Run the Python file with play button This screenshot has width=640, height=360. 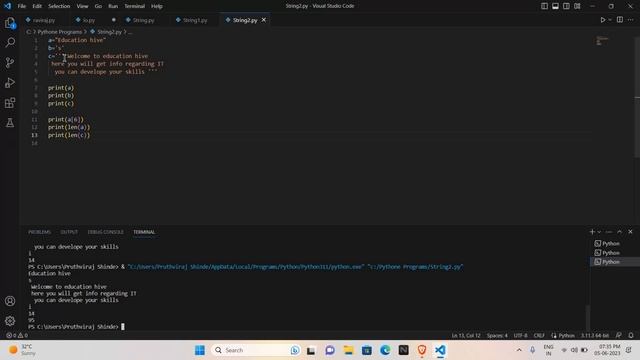(x=602, y=20)
